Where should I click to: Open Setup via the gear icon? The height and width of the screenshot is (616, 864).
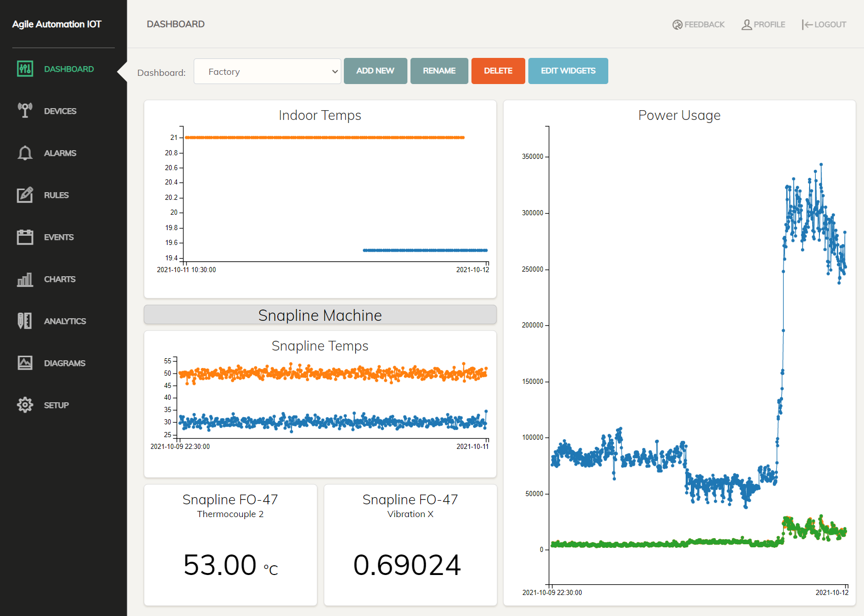(x=25, y=405)
